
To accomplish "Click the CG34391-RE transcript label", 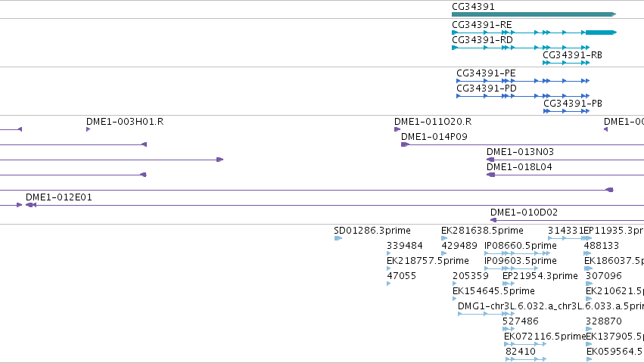I will point(482,25).
